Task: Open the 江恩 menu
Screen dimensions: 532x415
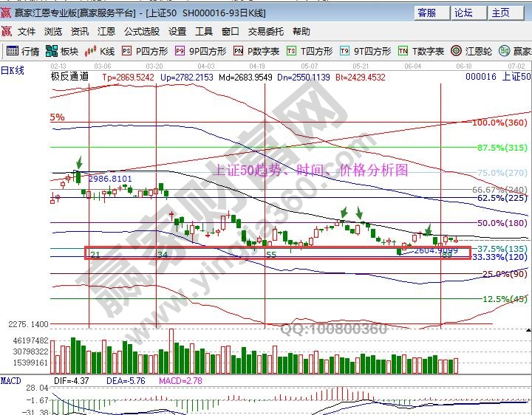Action: click(x=106, y=32)
